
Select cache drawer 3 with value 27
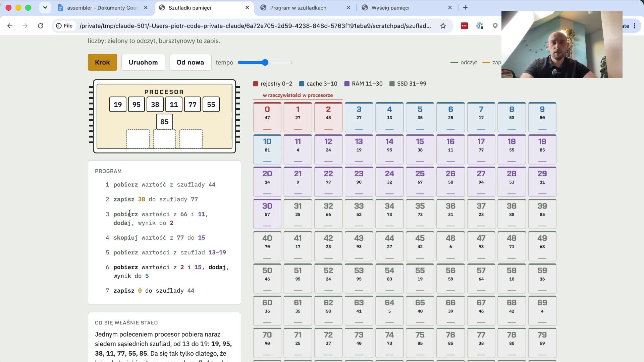[x=359, y=117]
